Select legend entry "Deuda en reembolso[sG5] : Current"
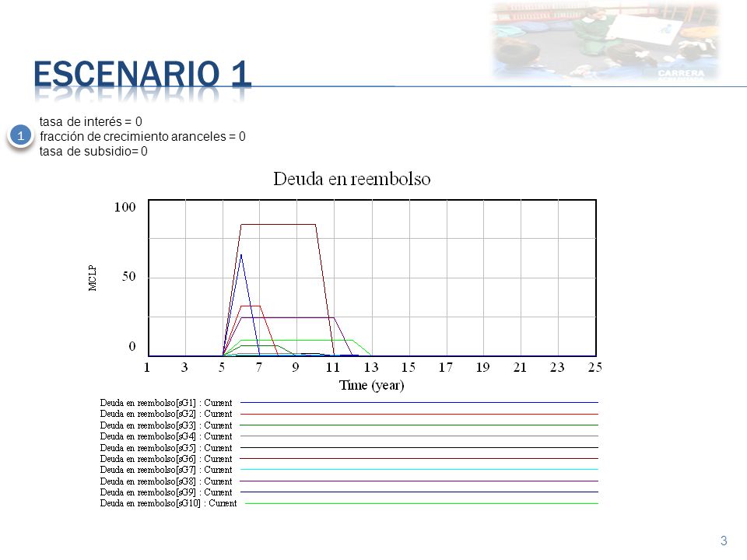Viewport: 747px width, 560px height. coord(166,448)
